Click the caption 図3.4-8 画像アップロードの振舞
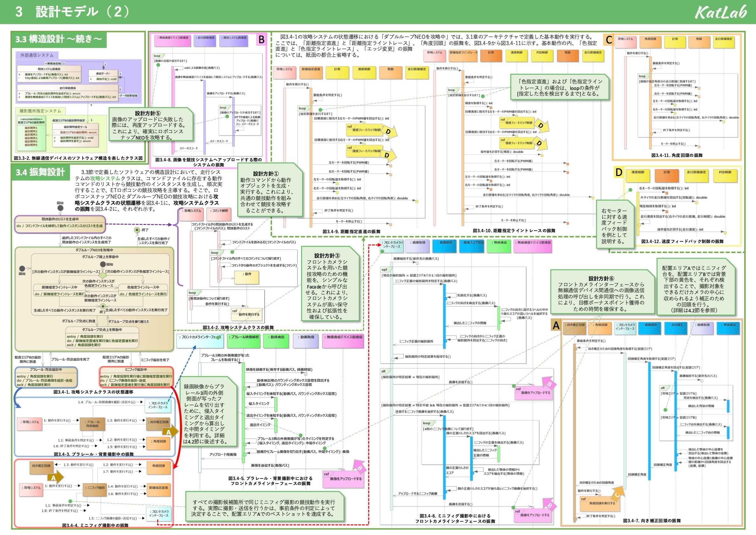Image resolution: width=756 pixels, height=535 pixels. [x=208, y=162]
